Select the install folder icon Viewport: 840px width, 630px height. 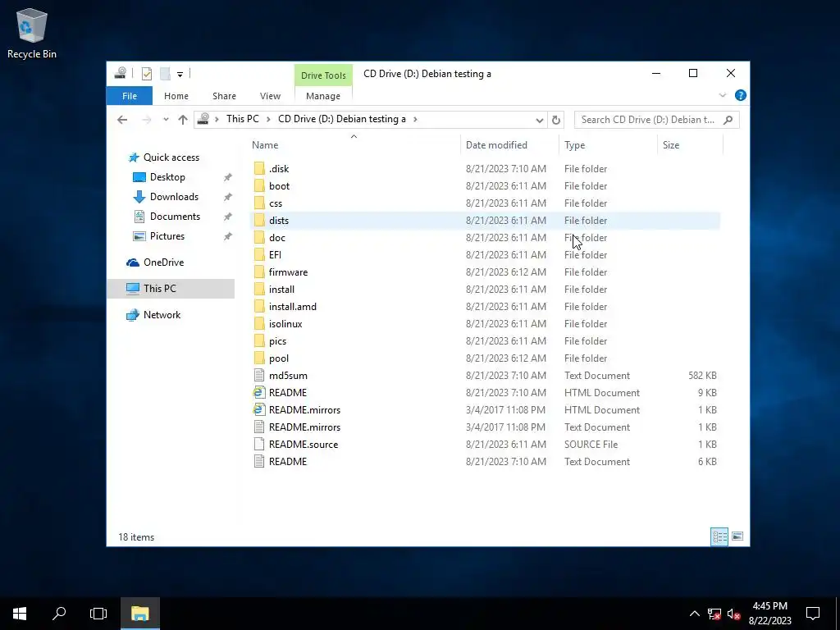click(x=259, y=290)
